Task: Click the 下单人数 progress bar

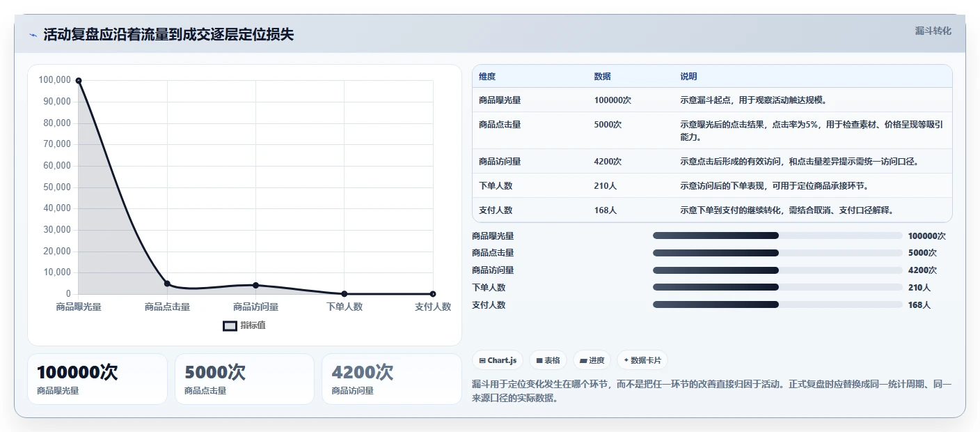Action: tap(777, 287)
